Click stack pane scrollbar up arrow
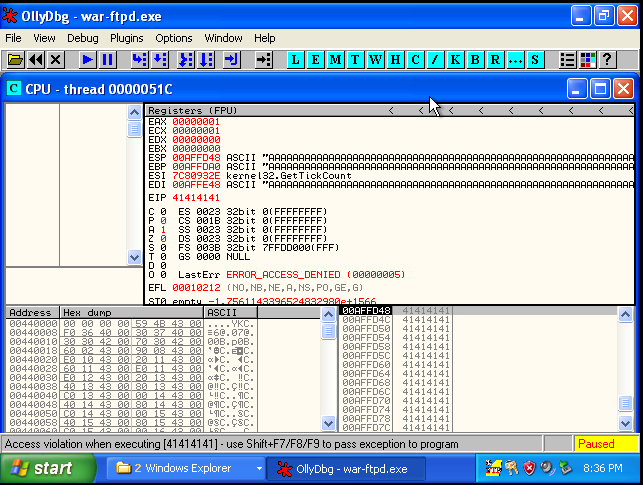 tap(625, 315)
